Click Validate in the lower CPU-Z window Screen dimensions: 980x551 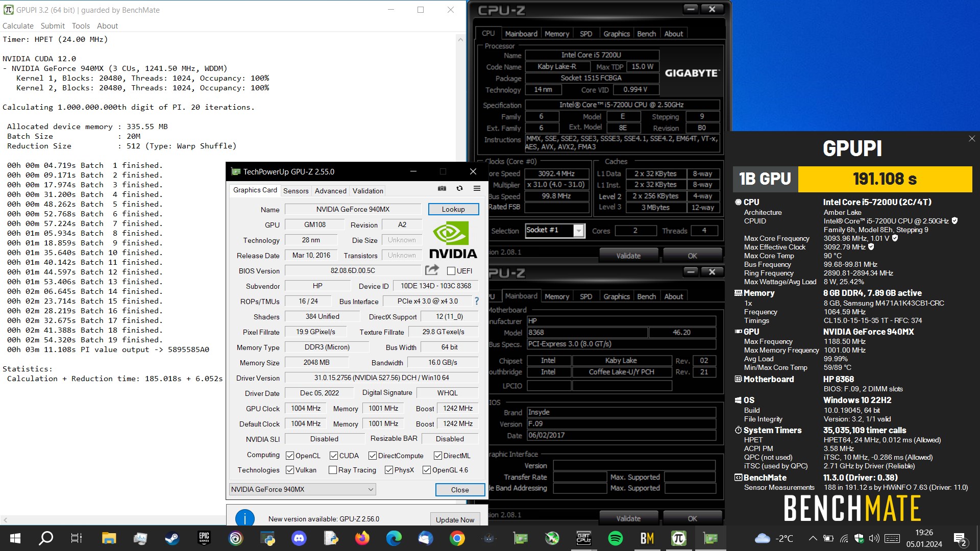click(628, 518)
